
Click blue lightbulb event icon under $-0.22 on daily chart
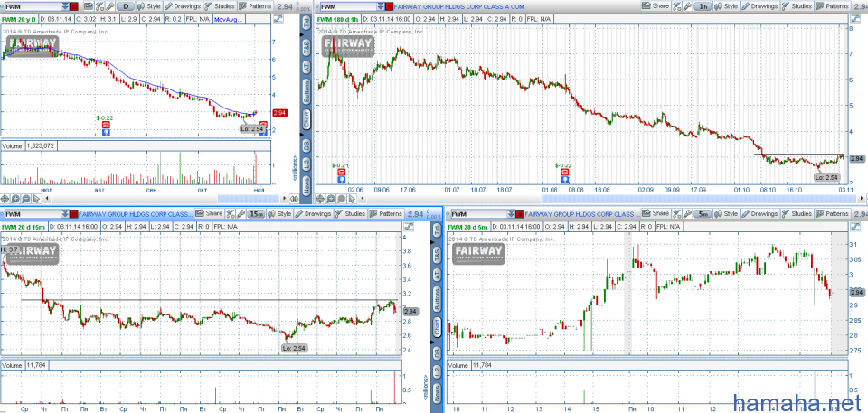click(107, 133)
